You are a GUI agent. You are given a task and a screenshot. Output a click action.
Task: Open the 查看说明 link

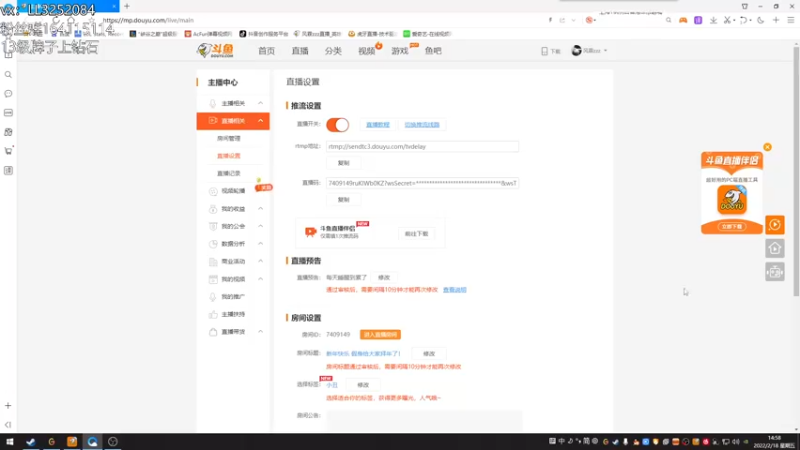(x=455, y=290)
